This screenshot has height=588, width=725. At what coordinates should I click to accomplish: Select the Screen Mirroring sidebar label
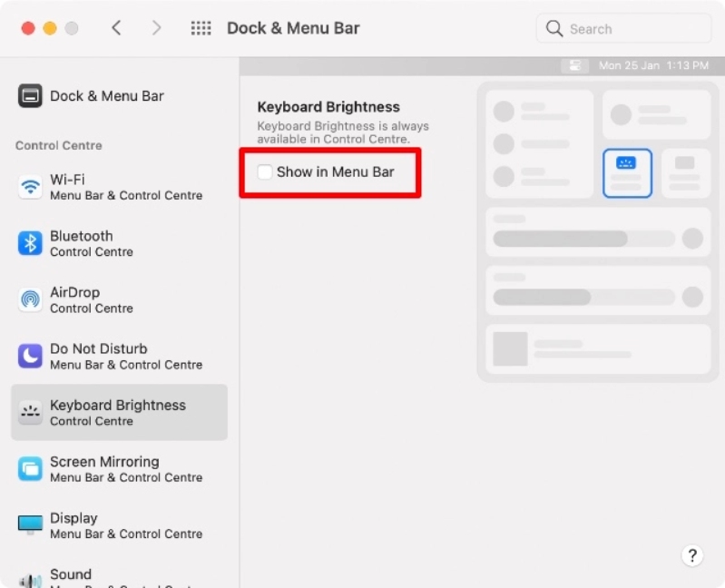(x=104, y=462)
